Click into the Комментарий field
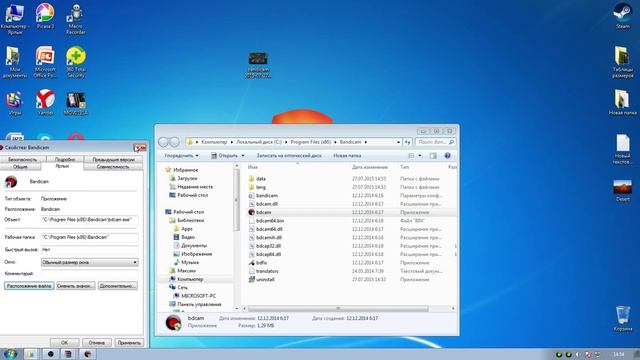Screen dimensions: 640x360 tap(89, 273)
